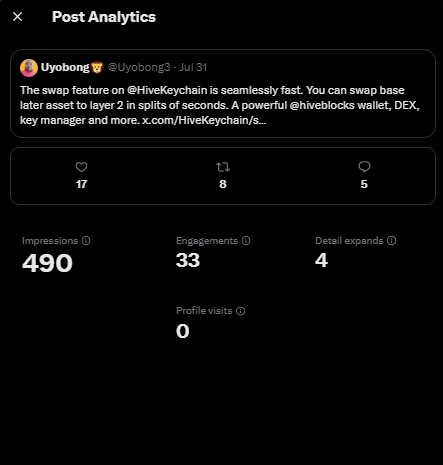Click the heart likes icon
The width and height of the screenshot is (443, 465).
(x=81, y=167)
